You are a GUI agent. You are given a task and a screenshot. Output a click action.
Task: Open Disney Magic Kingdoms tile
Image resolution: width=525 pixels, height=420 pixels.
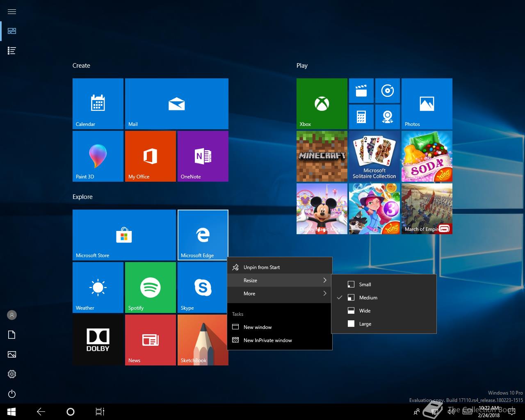pos(322,209)
